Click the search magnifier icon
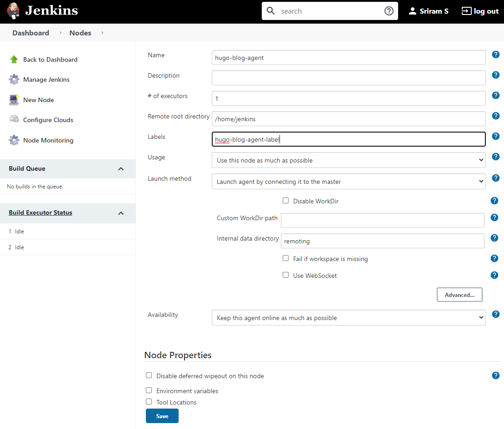 click(x=271, y=11)
